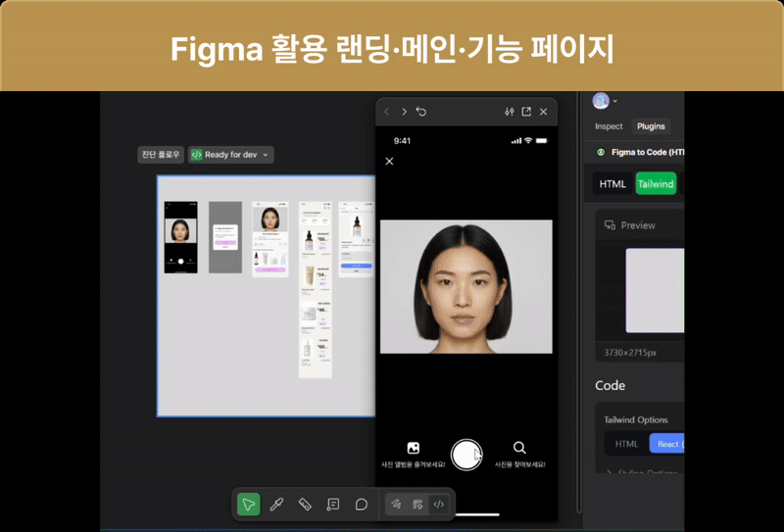The height and width of the screenshot is (532, 784).
Task: Click the Preview label in plugin panel
Action: [638, 225]
